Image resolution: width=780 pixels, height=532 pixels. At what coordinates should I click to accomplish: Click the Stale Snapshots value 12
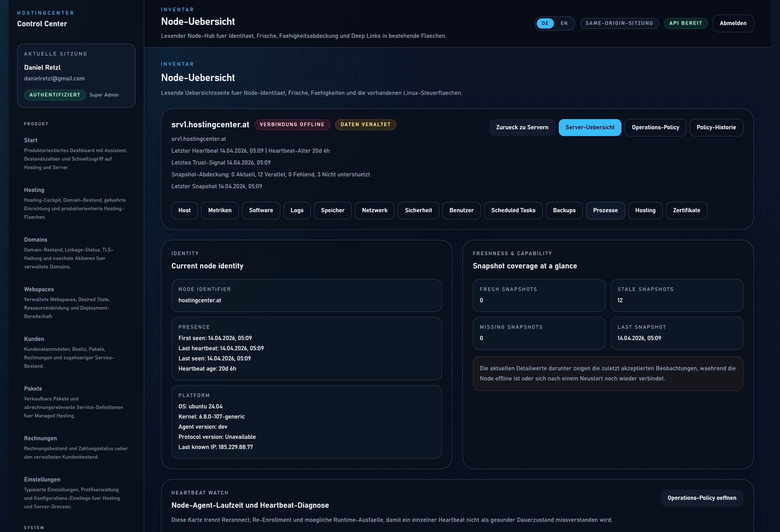coord(620,300)
